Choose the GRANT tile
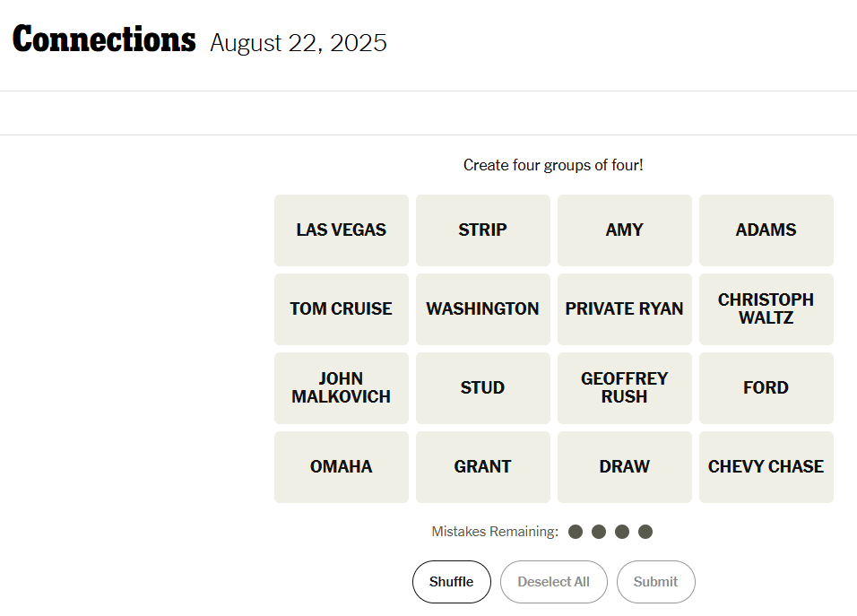The width and height of the screenshot is (857, 616). (x=483, y=467)
